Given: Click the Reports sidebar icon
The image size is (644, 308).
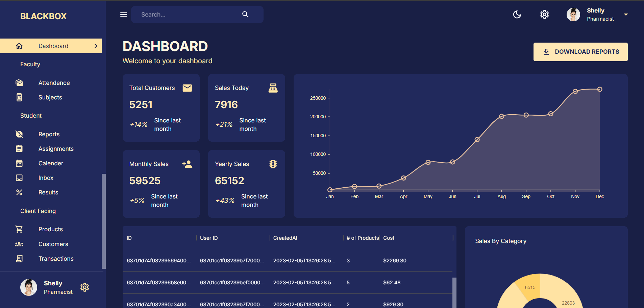Looking at the screenshot, I should coord(19,134).
